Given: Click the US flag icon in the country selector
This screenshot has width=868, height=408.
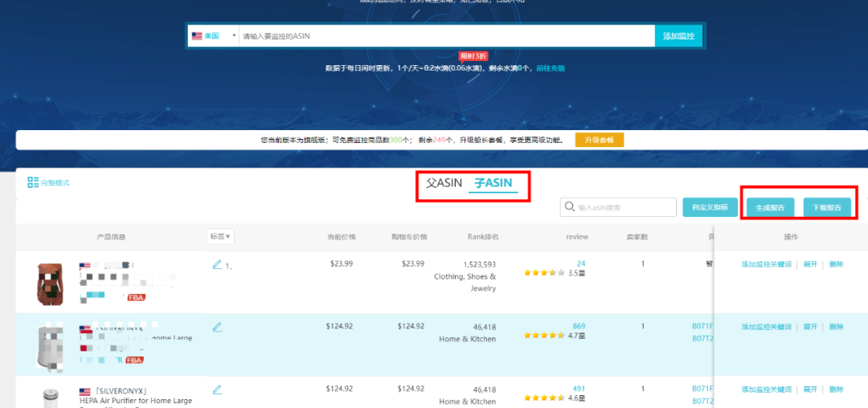Looking at the screenshot, I should [197, 36].
